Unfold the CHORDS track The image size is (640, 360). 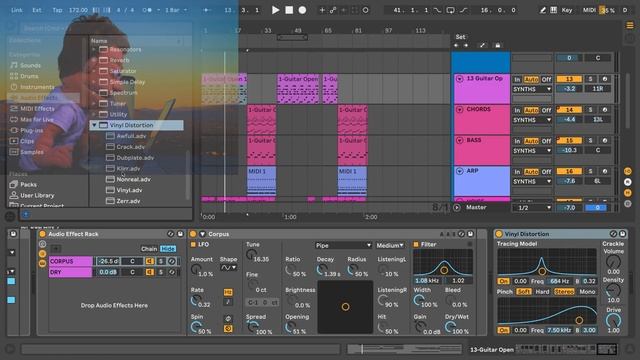[x=460, y=110]
